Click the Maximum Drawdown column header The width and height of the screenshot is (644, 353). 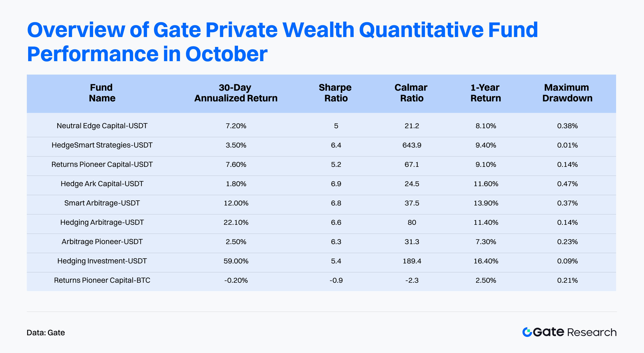coord(567,93)
